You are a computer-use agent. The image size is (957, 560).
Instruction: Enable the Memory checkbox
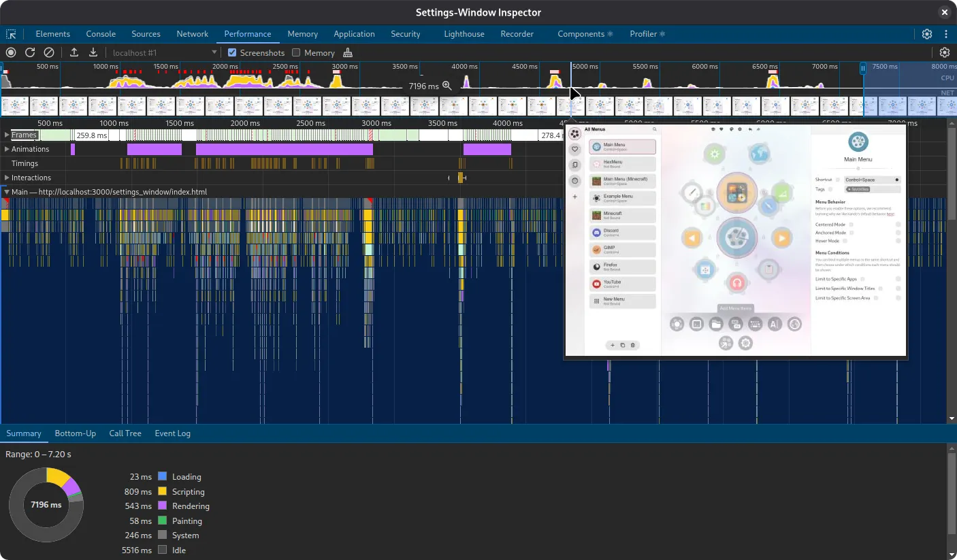296,52
